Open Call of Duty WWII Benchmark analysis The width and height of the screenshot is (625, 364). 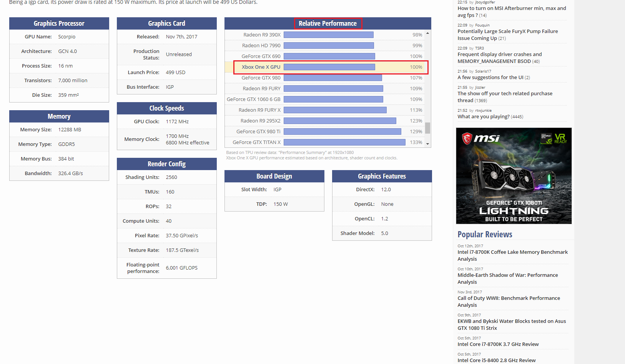[509, 301]
